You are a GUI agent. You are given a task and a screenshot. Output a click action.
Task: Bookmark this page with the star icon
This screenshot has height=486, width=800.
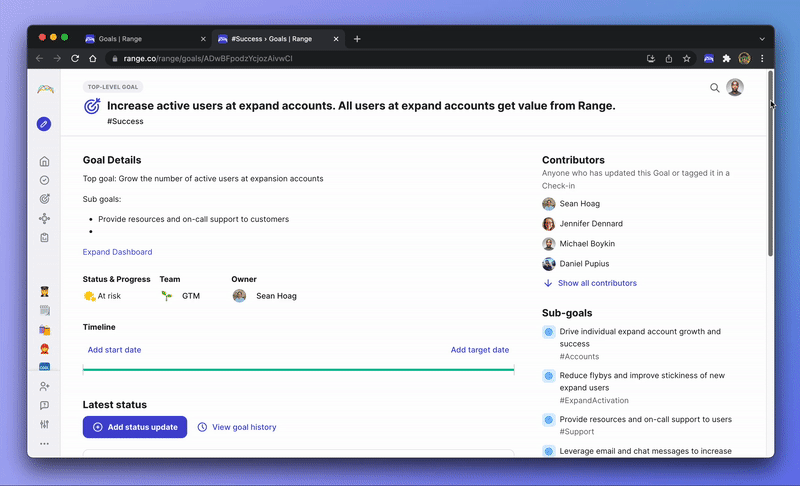[687, 59]
